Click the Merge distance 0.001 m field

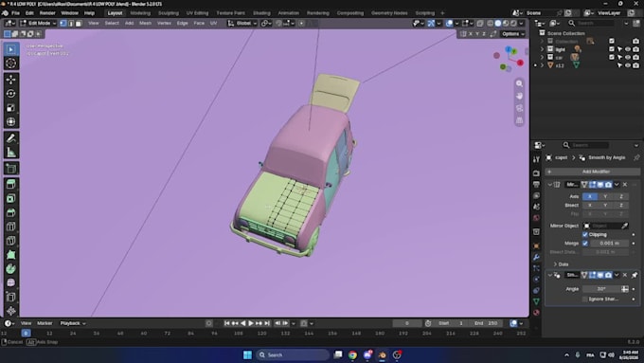609,244
